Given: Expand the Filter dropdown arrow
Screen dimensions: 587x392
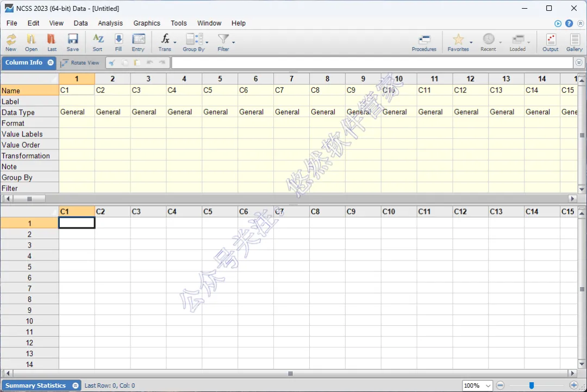Looking at the screenshot, I should coord(233,43).
